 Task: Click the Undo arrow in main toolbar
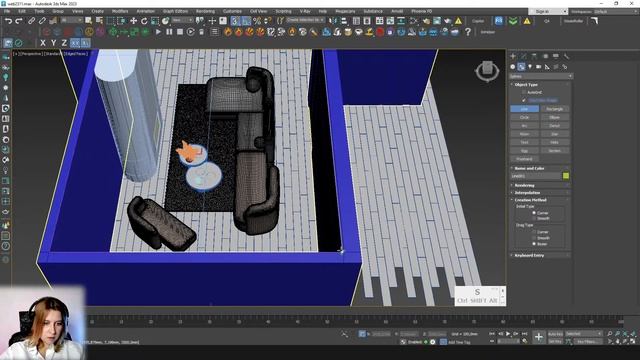[8, 21]
